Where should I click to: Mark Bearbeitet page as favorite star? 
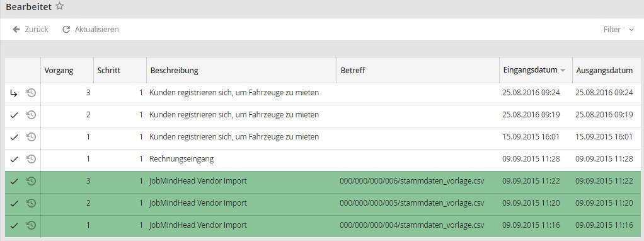tap(60, 6)
